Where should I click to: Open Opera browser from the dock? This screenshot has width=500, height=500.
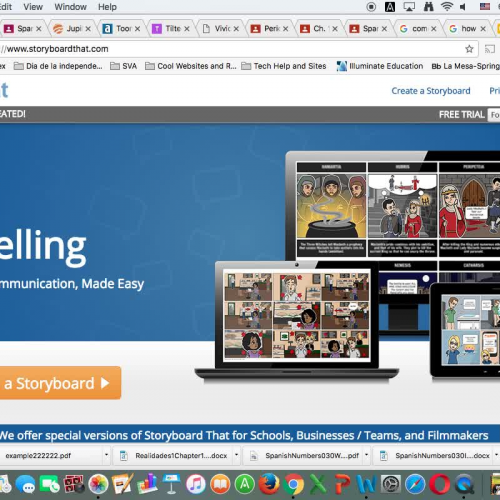tap(440, 484)
